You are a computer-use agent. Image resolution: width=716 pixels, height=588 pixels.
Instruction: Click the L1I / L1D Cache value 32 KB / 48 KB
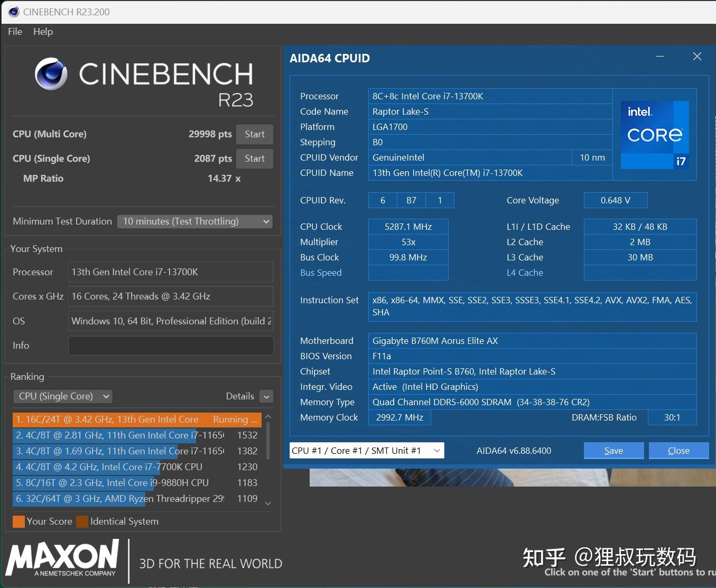click(640, 227)
